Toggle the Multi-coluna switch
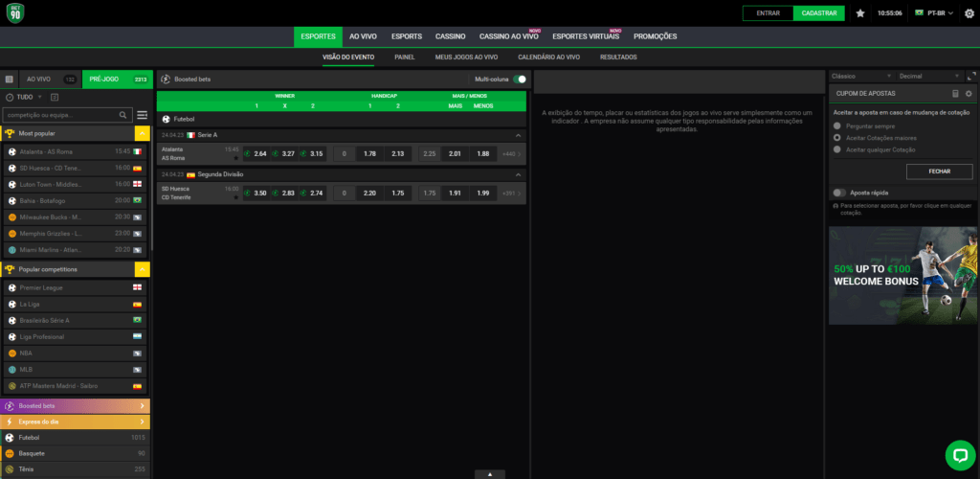Image resolution: width=980 pixels, height=479 pixels. click(x=520, y=80)
